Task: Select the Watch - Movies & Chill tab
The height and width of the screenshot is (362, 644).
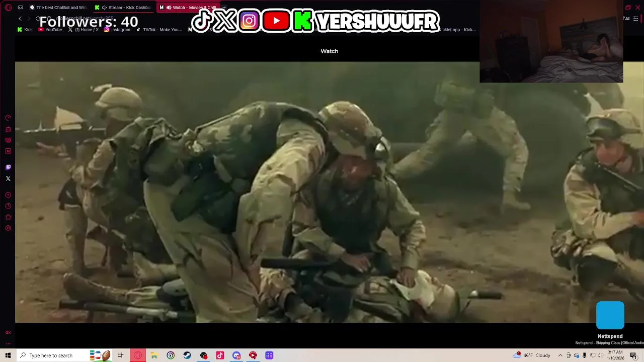Action: point(188,8)
